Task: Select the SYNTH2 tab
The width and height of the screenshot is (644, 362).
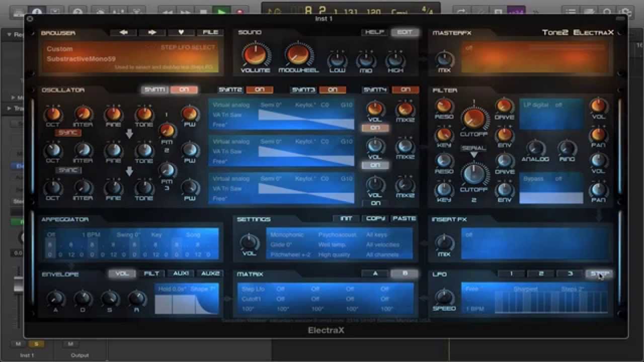Action: (230, 89)
